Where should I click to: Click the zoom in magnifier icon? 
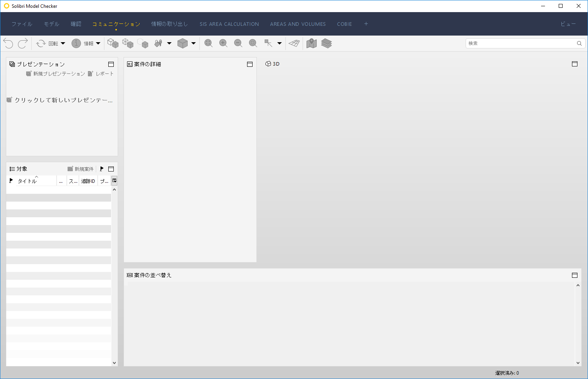tap(223, 43)
